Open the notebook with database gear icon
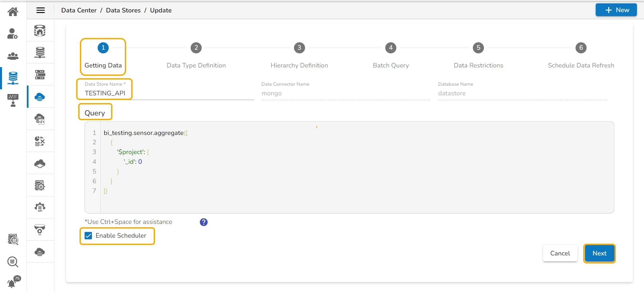This screenshot has width=644, height=292. (x=40, y=186)
